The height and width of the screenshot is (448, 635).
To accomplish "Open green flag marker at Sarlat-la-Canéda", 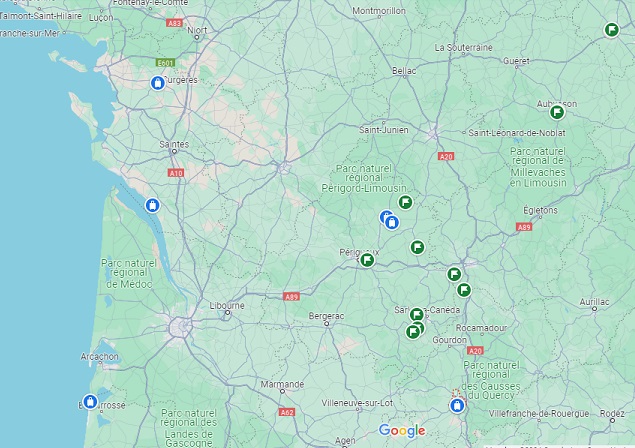I will (416, 314).
